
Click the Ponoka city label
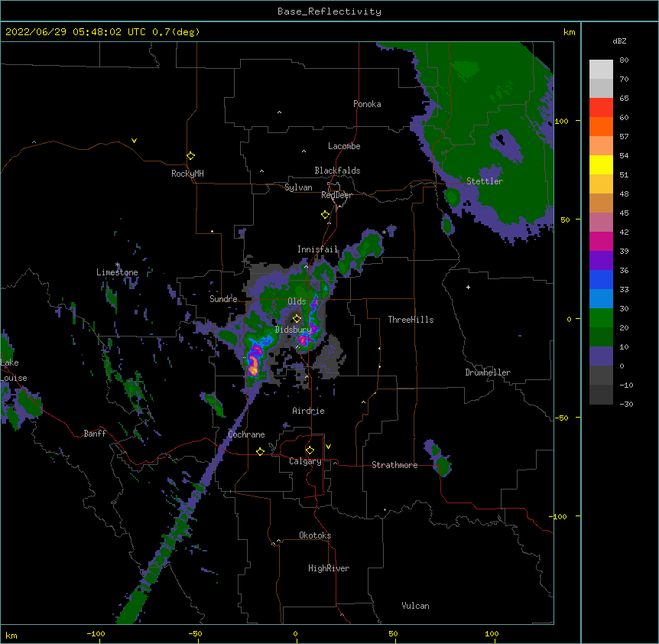pyautogui.click(x=367, y=104)
